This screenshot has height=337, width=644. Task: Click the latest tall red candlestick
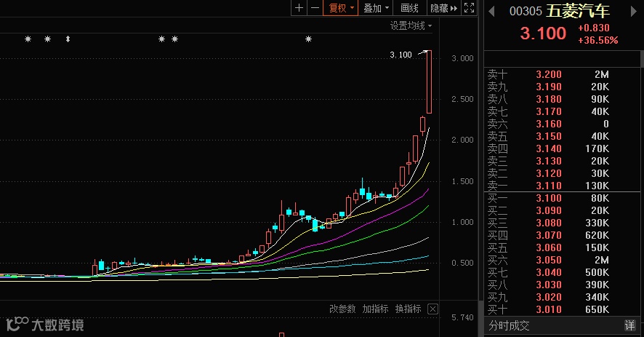coord(429,82)
